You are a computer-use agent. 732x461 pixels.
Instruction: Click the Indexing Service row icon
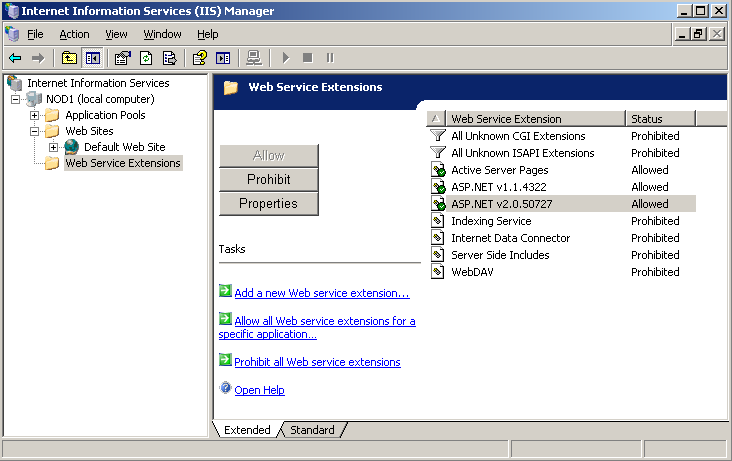click(x=437, y=221)
